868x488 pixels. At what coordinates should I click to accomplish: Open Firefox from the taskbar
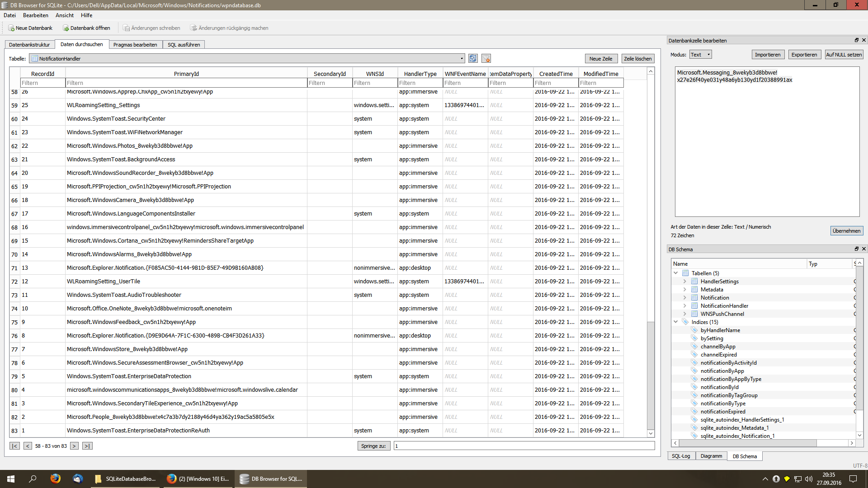(x=55, y=479)
